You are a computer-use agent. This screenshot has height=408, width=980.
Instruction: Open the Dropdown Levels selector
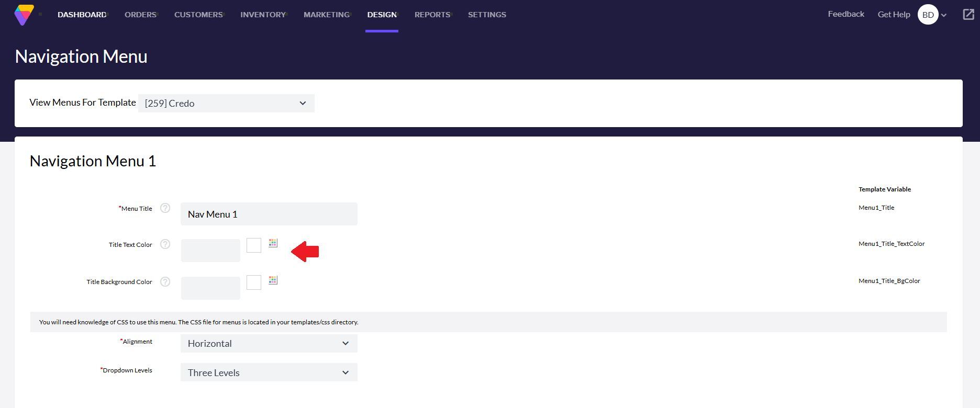coord(269,372)
